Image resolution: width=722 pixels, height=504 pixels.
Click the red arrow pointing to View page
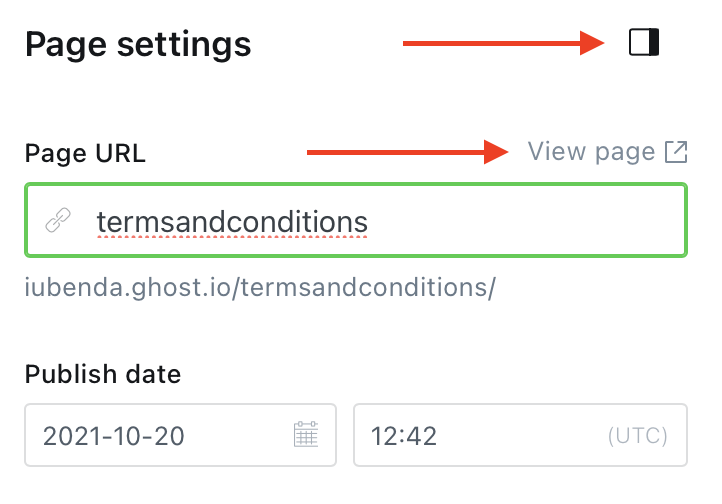click(408, 152)
